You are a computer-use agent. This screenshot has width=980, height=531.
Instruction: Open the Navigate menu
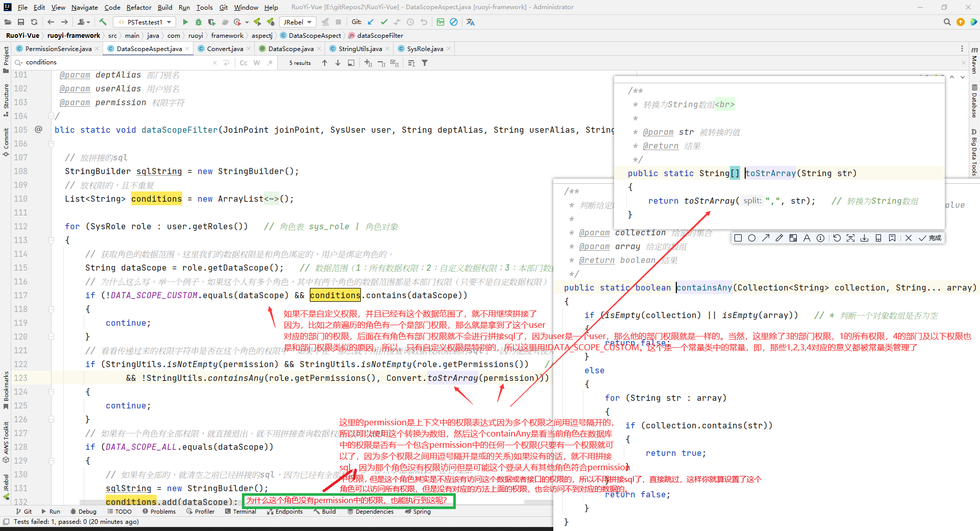84,7
